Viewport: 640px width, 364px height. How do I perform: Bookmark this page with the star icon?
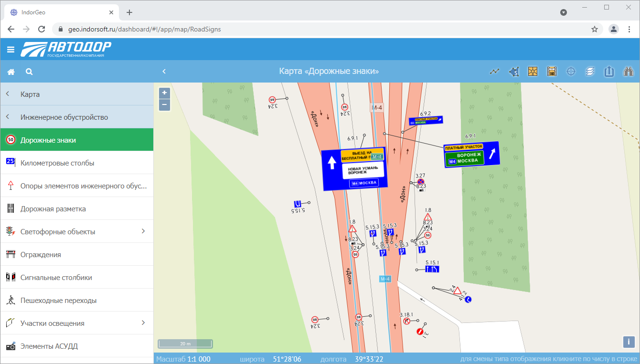coord(595,29)
